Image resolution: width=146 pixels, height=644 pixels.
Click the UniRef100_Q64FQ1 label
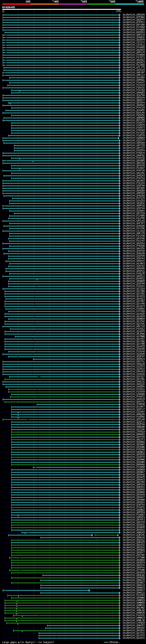coord(133,156)
